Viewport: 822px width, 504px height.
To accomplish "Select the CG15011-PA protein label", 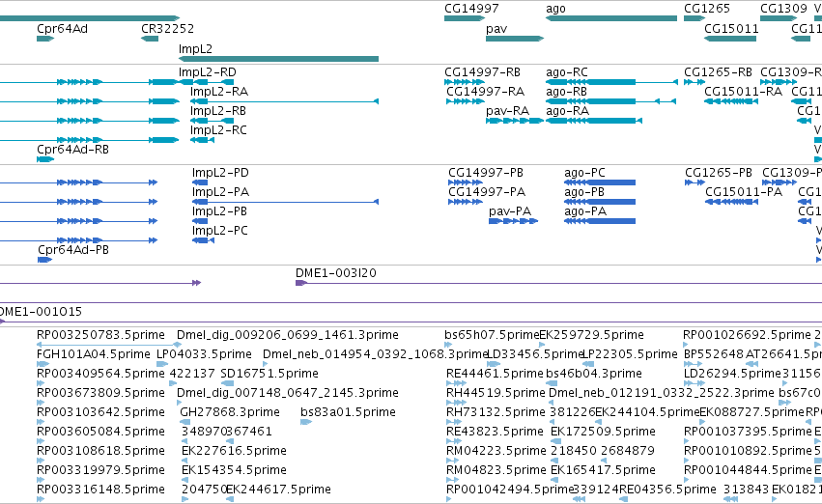I will click(x=744, y=192).
